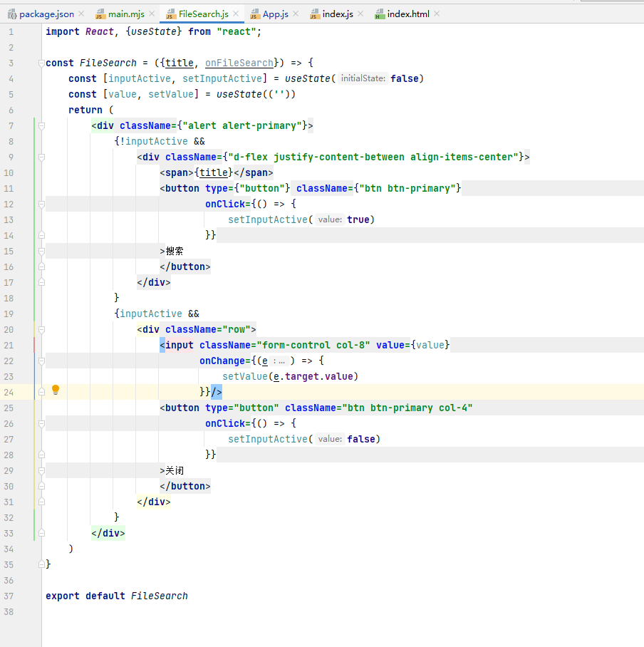Collapse the onClick fold on line 26

(41, 424)
